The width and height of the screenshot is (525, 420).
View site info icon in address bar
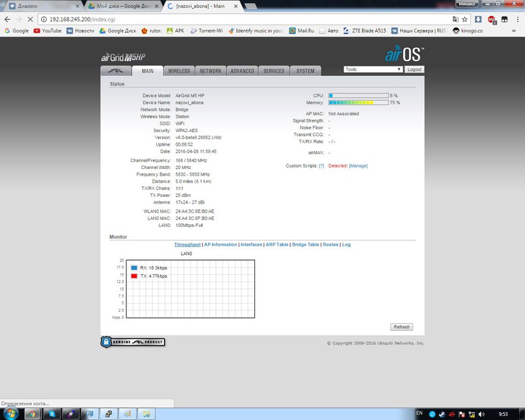44,20
